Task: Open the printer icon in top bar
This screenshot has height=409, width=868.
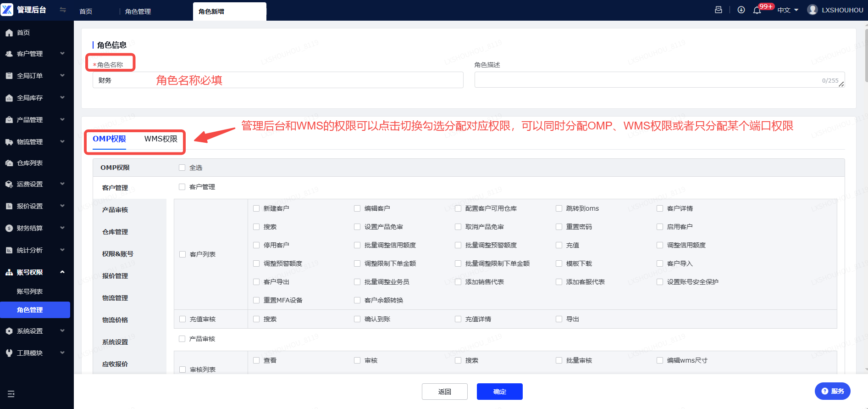Action: 719,10
